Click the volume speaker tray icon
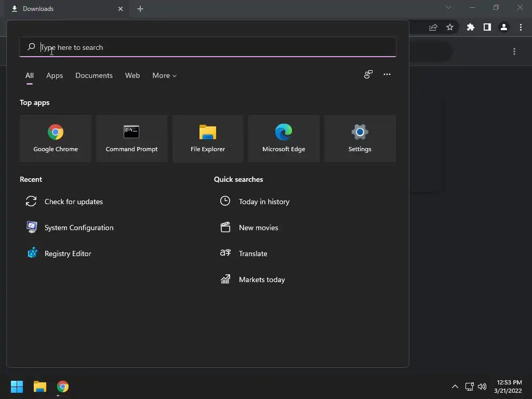532x399 pixels. pyautogui.click(x=482, y=387)
